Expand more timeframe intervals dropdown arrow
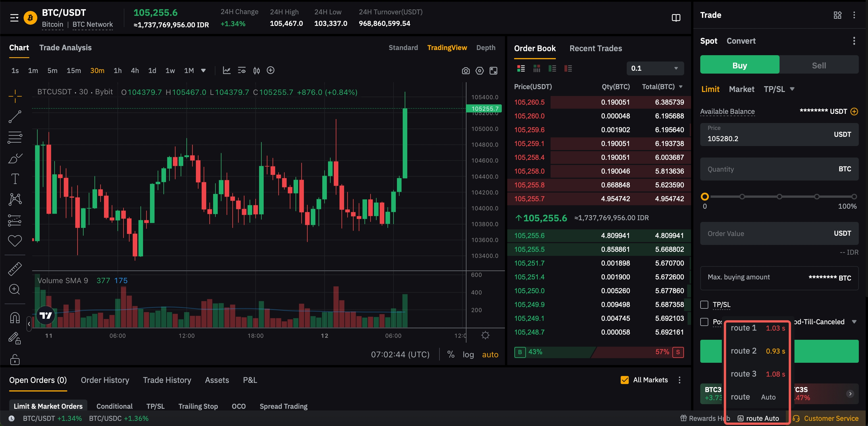The height and width of the screenshot is (426, 868). [203, 70]
